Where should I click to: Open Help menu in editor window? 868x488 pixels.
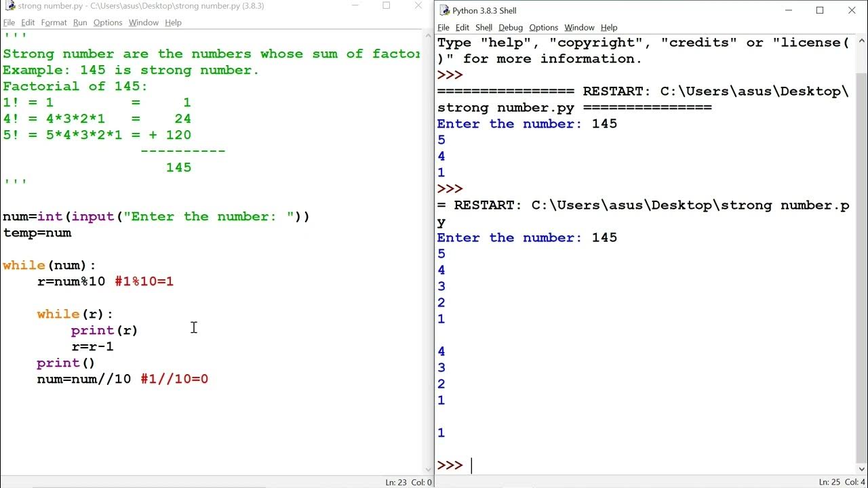174,22
